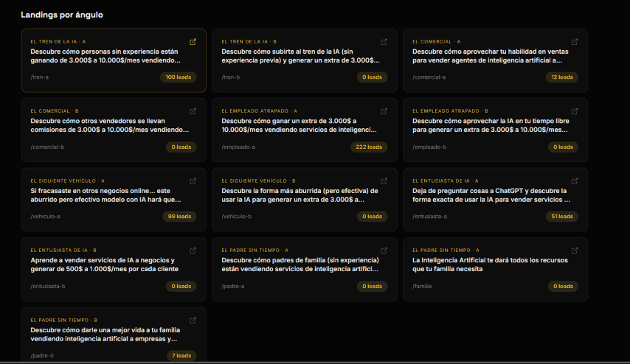Select the /padre-a path text
This screenshot has height=364, width=630.
[x=233, y=286]
